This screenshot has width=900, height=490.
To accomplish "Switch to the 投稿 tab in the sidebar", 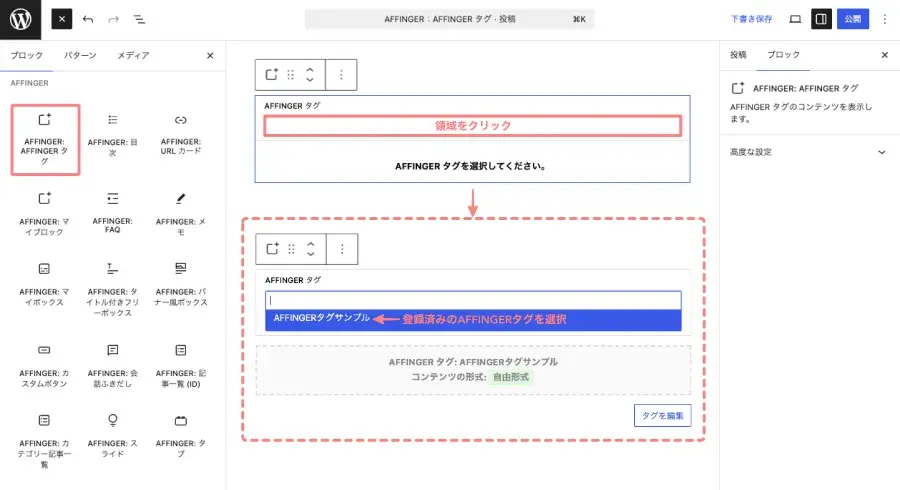I will point(738,55).
